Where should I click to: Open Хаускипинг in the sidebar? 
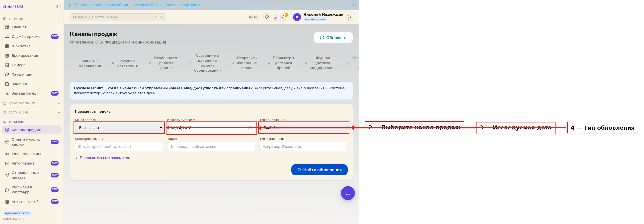pyautogui.click(x=32, y=75)
